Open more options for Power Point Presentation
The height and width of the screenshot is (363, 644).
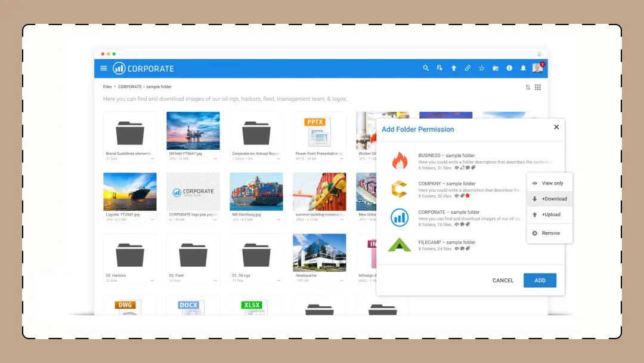[342, 159]
